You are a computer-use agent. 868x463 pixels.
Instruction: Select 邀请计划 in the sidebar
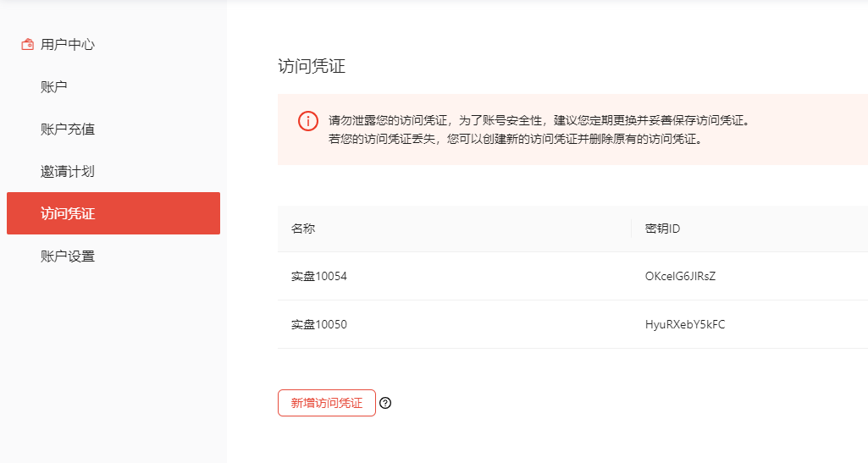click(68, 172)
